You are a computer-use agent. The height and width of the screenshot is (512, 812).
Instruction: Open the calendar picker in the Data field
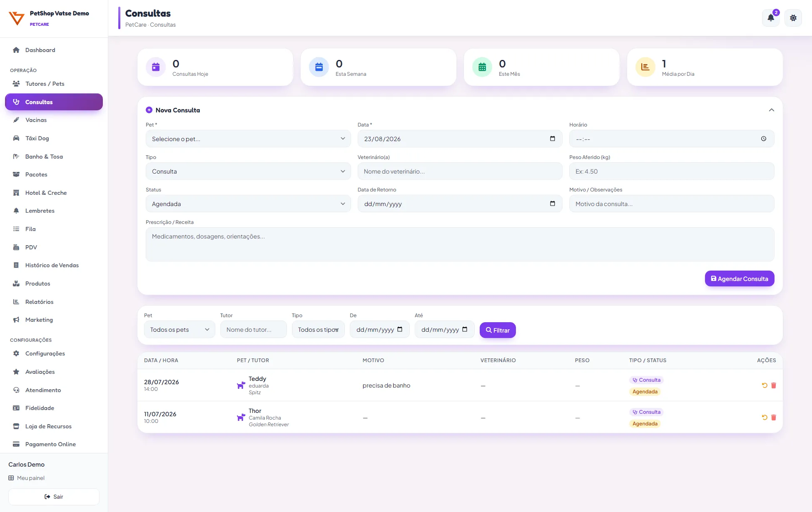point(553,139)
